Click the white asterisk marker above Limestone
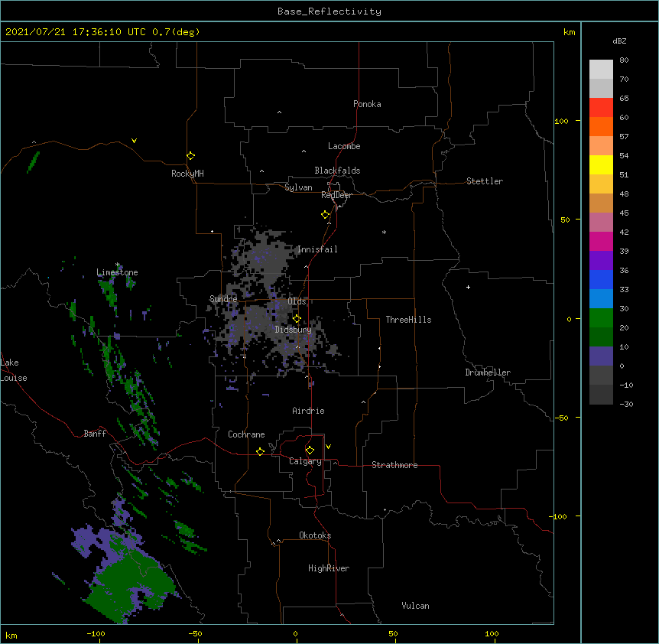Viewport: 659px width, 644px height. pos(118,265)
